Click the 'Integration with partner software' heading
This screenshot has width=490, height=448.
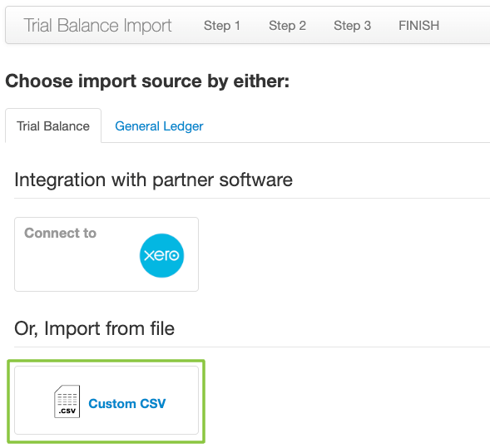(153, 180)
